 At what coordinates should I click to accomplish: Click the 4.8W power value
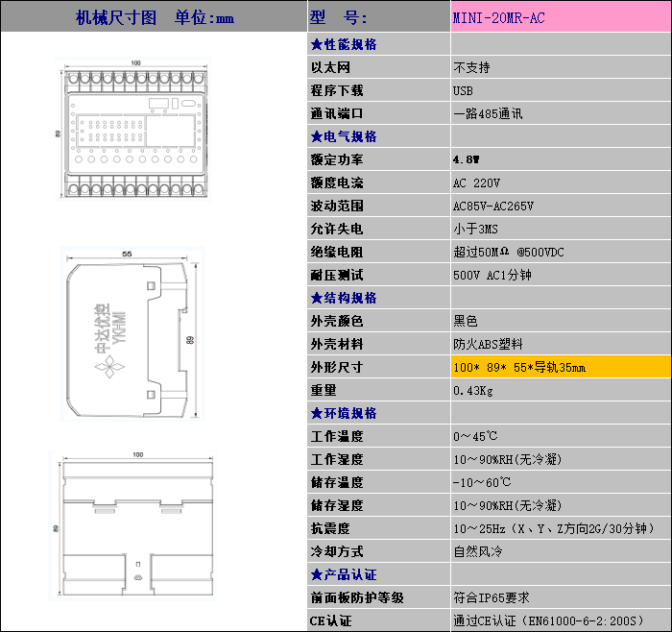466,159
